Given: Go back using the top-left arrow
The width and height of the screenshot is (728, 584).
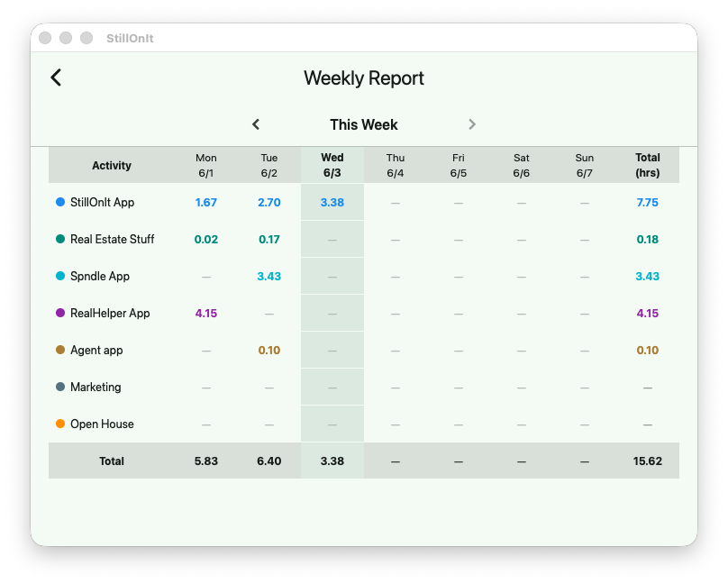Looking at the screenshot, I should 56,78.
